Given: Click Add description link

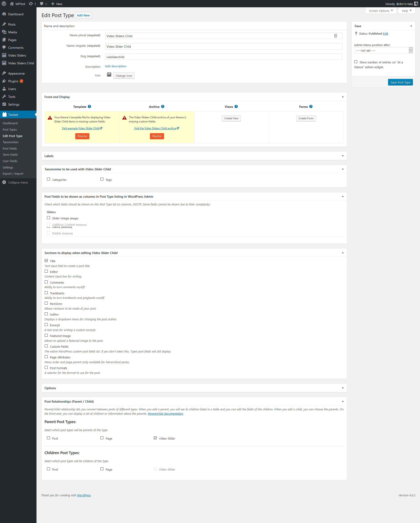Looking at the screenshot, I should coord(116,66).
